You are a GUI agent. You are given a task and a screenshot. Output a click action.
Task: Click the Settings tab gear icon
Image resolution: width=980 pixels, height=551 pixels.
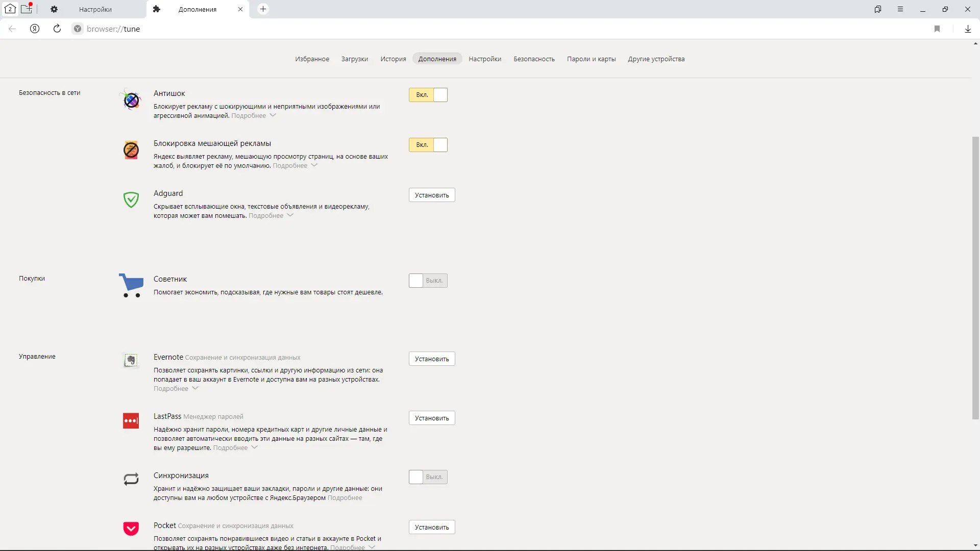[54, 9]
